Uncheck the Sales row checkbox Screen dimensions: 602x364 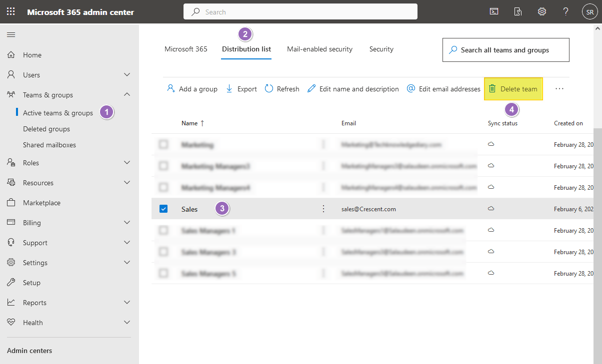[163, 209]
